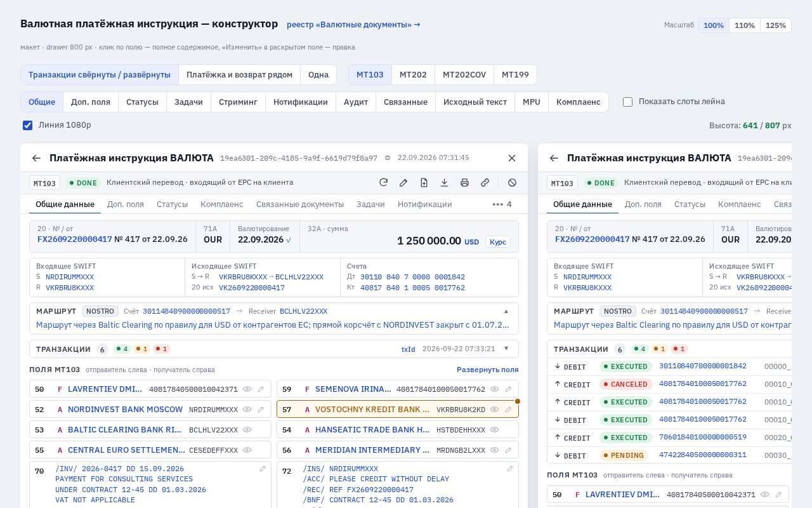
Task: Open FX2609220000417 link in first drawer
Action: coord(75,239)
